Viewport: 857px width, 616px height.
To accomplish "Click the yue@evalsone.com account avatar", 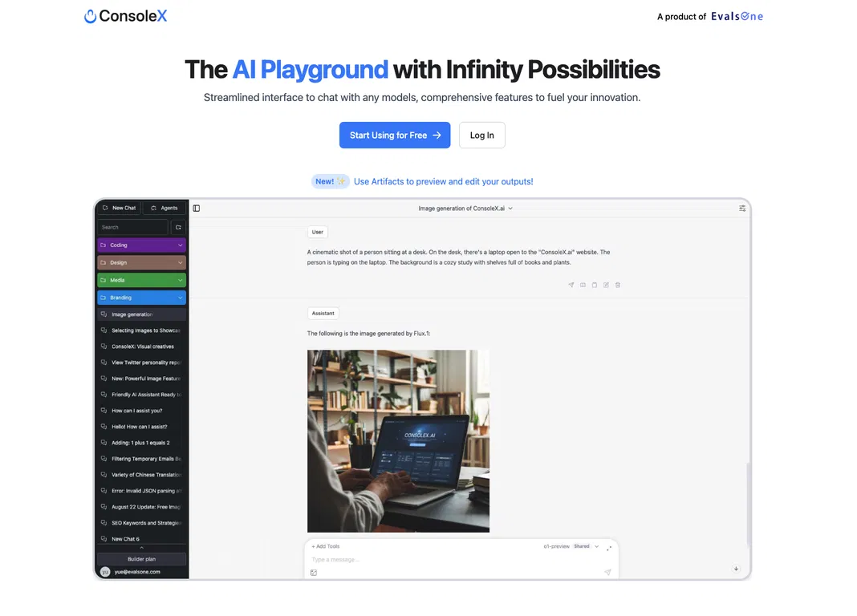I will (x=105, y=572).
